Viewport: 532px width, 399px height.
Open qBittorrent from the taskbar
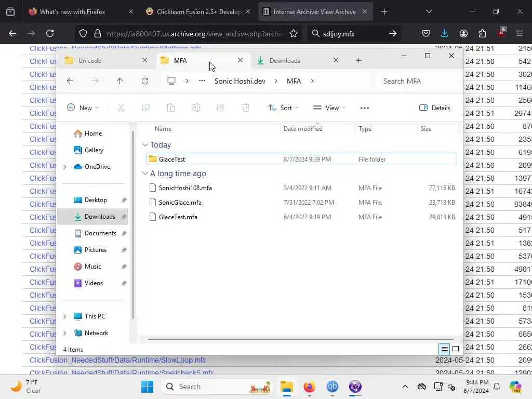pyautogui.click(x=332, y=387)
